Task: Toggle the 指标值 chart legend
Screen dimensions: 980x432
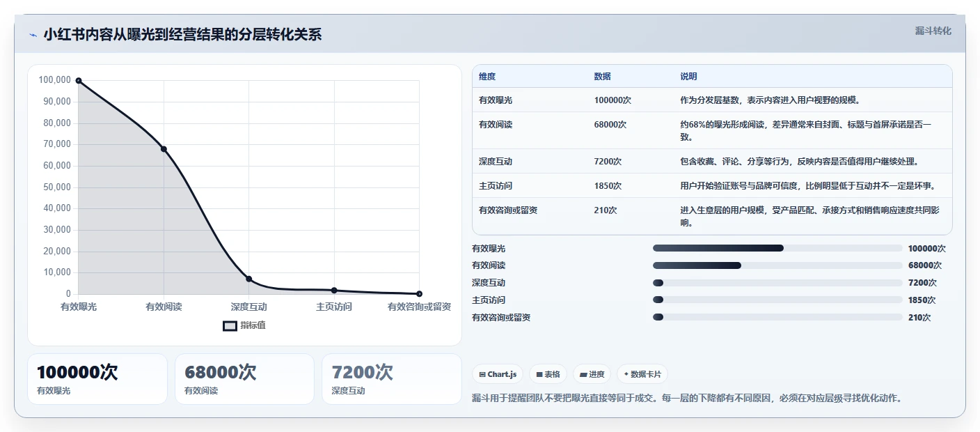Action: [x=244, y=325]
